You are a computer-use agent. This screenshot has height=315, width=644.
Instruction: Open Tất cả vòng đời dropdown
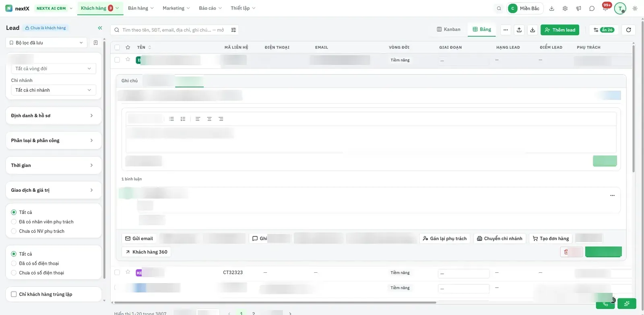(54, 68)
